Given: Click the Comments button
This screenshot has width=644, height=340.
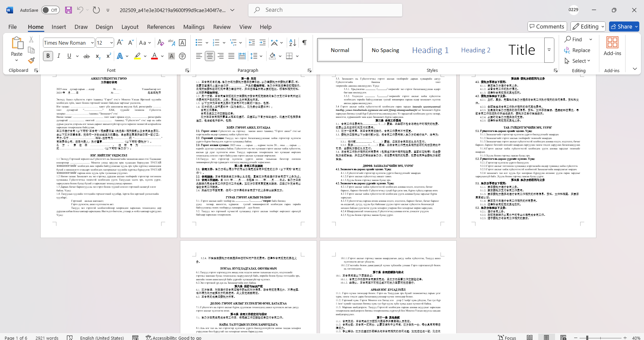Looking at the screenshot, I should (547, 27).
